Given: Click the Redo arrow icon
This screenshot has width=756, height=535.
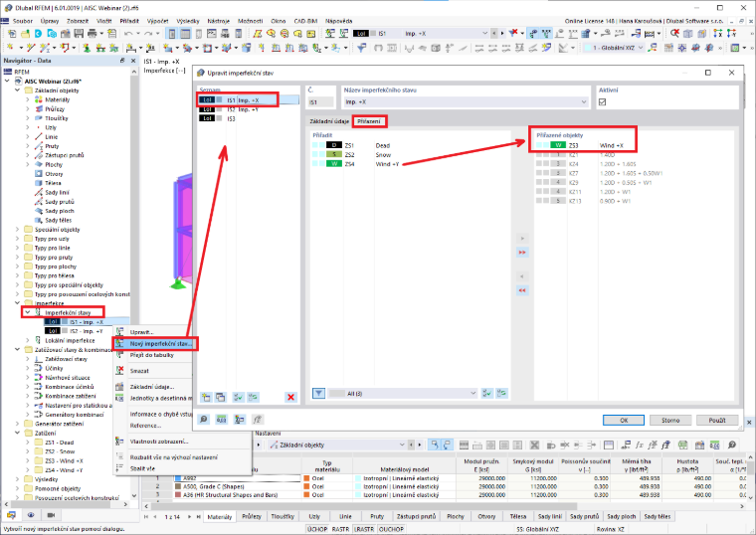Looking at the screenshot, I should coord(148,33).
